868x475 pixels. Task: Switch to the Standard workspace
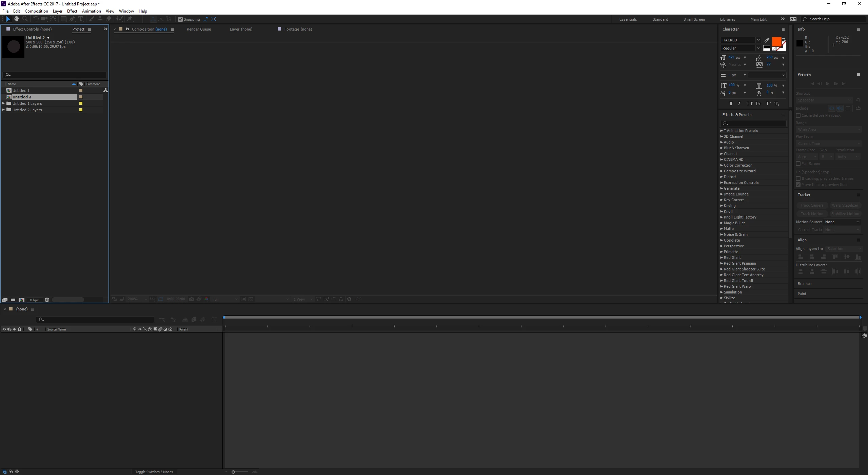[660, 19]
